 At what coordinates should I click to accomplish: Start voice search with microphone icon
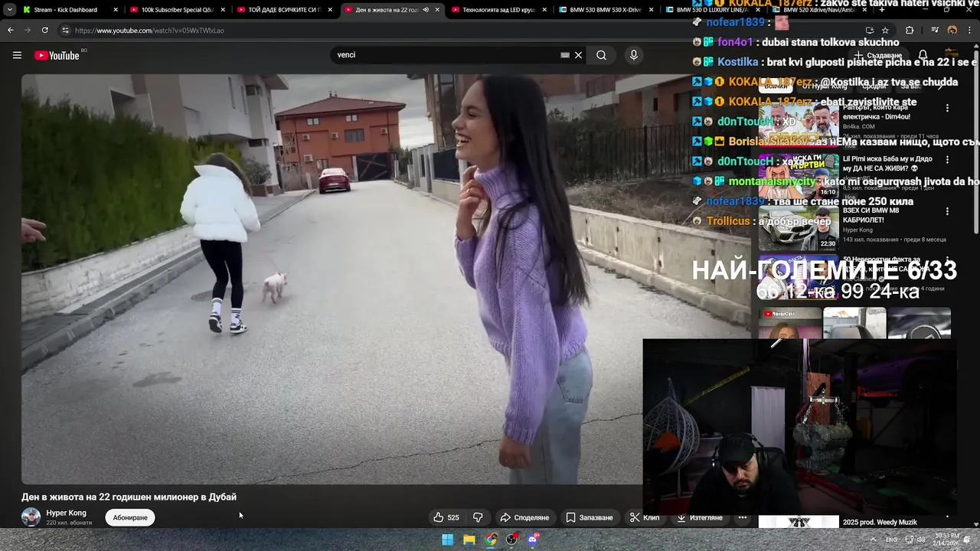[633, 55]
